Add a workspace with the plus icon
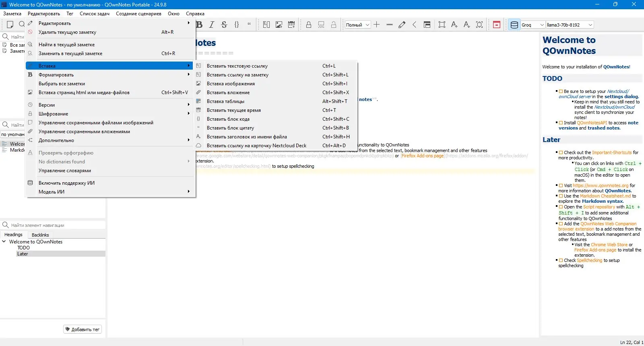Viewport: 644px width, 346px height. point(377,25)
